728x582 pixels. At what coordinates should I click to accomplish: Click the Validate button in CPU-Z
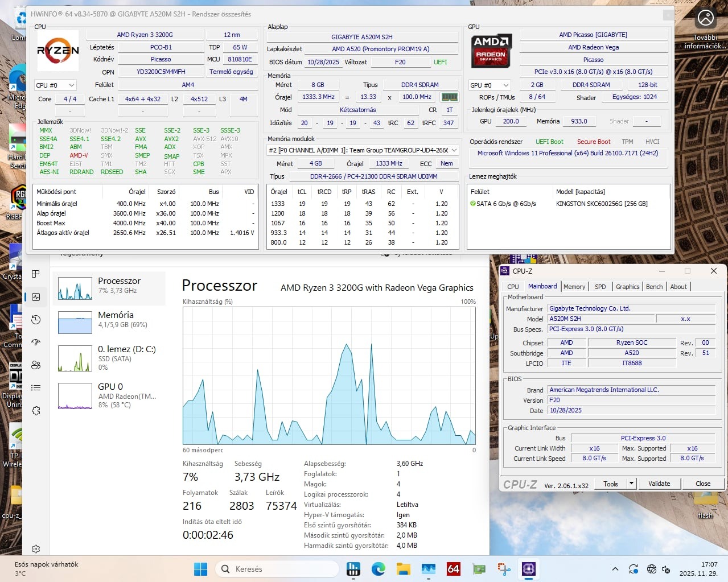click(659, 484)
